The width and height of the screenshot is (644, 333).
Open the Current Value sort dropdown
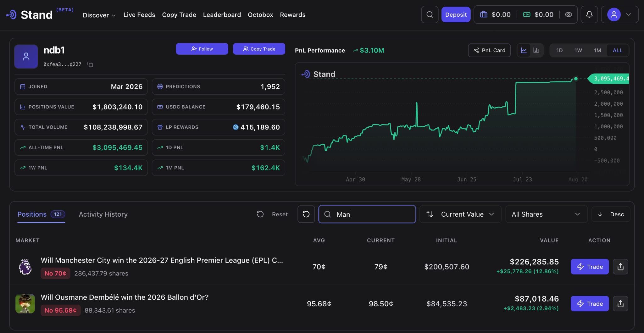[460, 214]
